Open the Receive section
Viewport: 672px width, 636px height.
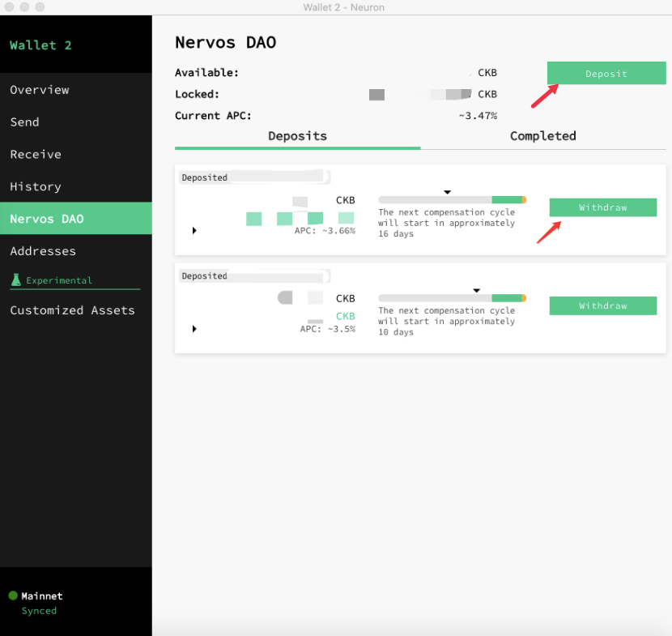point(36,154)
